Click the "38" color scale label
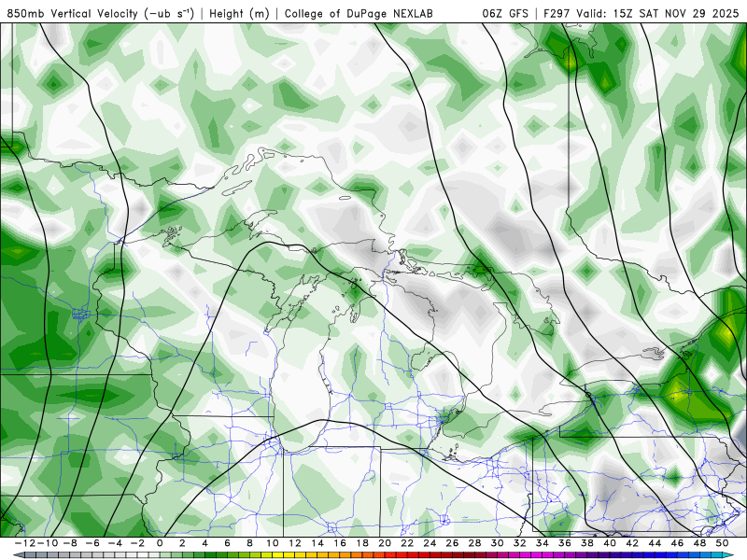747x560 pixels. click(587, 543)
